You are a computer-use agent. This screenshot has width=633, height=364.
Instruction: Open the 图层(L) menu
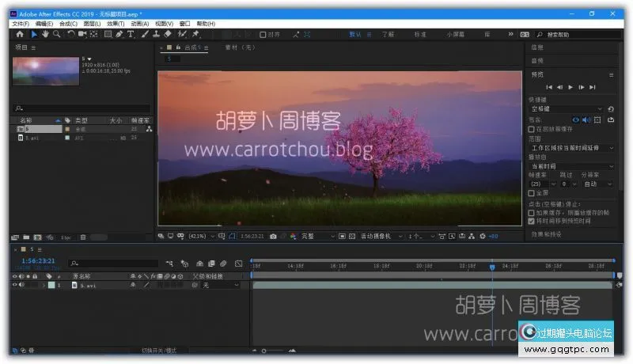tap(92, 24)
